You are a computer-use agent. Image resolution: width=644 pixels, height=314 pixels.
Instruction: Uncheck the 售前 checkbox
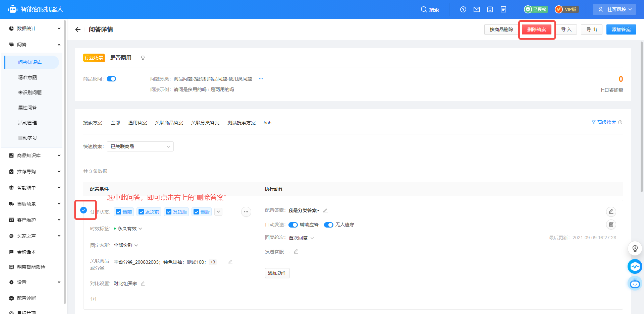coord(118,212)
